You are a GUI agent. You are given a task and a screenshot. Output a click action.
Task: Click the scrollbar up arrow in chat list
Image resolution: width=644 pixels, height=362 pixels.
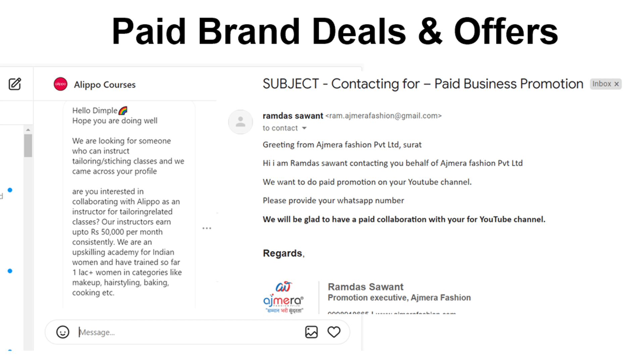tap(28, 130)
